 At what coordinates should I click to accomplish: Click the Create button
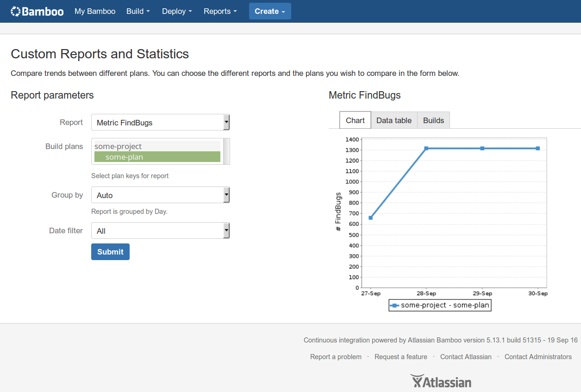[270, 11]
